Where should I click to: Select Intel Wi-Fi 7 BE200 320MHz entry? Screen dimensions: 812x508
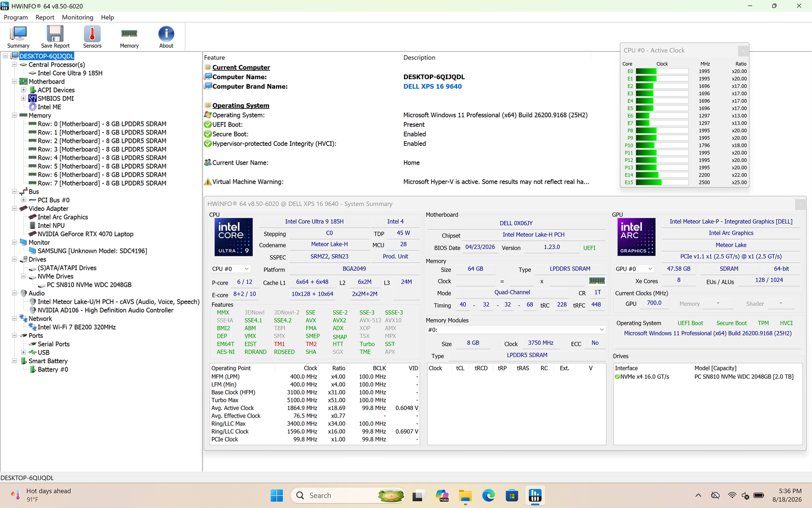pyautogui.click(x=77, y=327)
